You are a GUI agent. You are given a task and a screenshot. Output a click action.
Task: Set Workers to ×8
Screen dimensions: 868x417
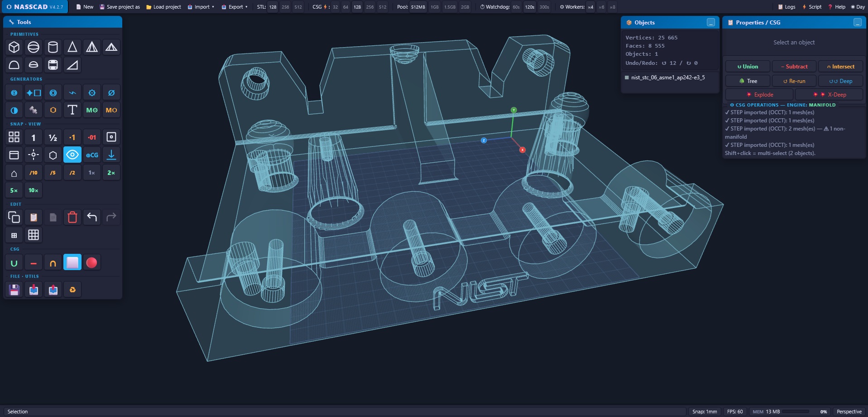(x=612, y=7)
